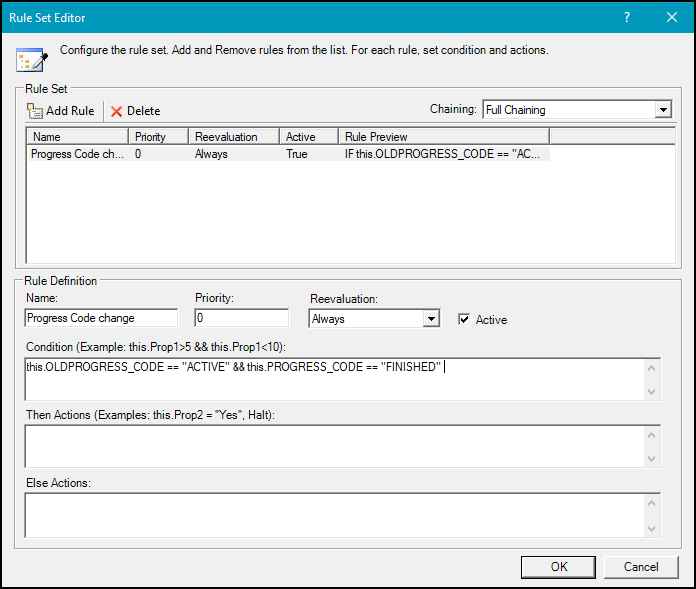Click the OK button
Image resolution: width=696 pixels, height=589 pixels.
pos(558,567)
